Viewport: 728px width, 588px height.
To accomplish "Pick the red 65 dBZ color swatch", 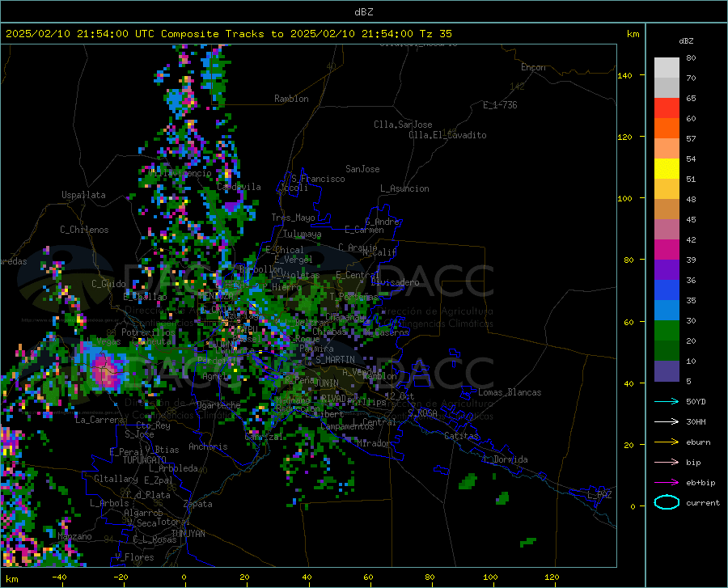I will (x=667, y=108).
